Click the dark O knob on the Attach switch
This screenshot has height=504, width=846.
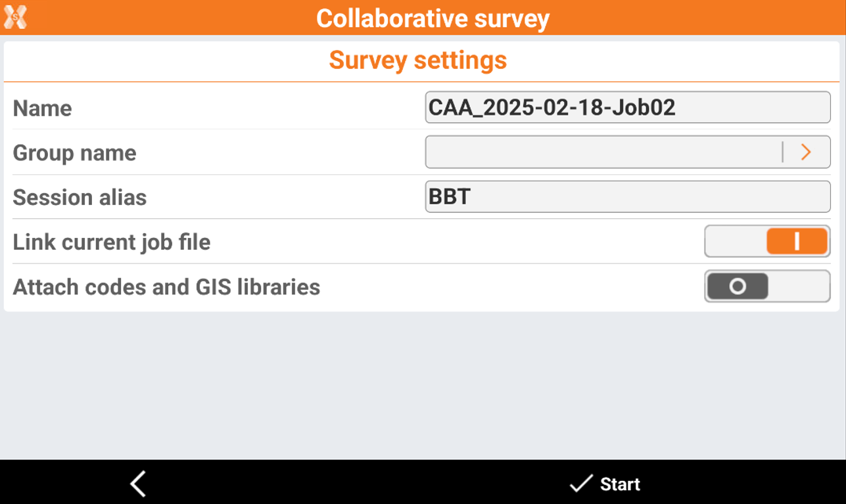click(x=738, y=286)
